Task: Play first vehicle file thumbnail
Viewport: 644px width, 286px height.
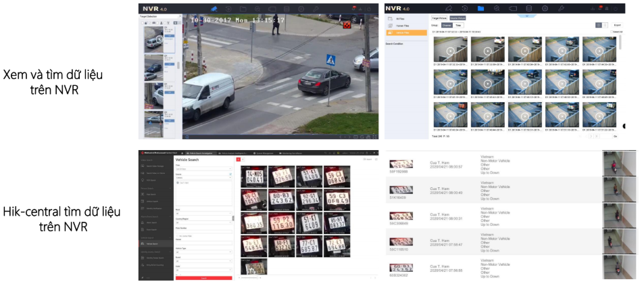Action: click(x=450, y=51)
